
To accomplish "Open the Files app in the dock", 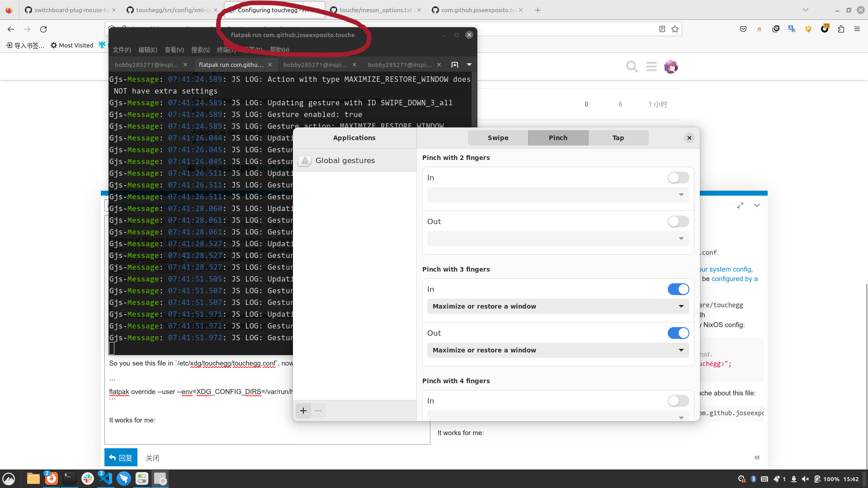I will click(x=33, y=479).
